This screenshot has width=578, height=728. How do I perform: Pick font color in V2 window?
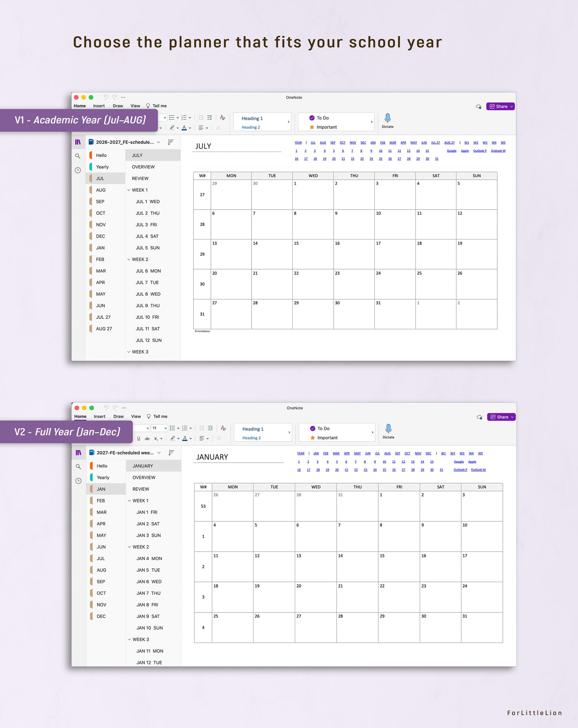coord(185,438)
